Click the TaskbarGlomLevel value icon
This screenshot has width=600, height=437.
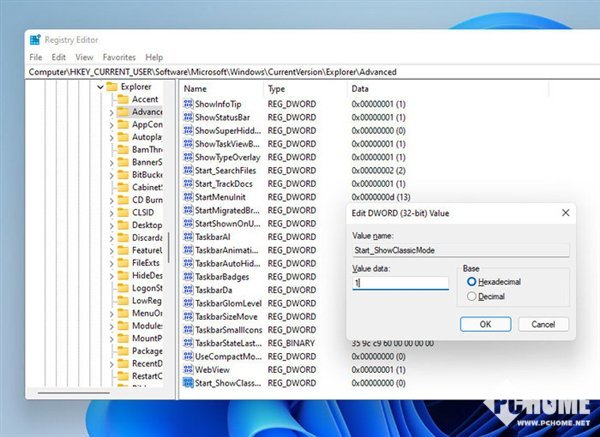click(188, 303)
